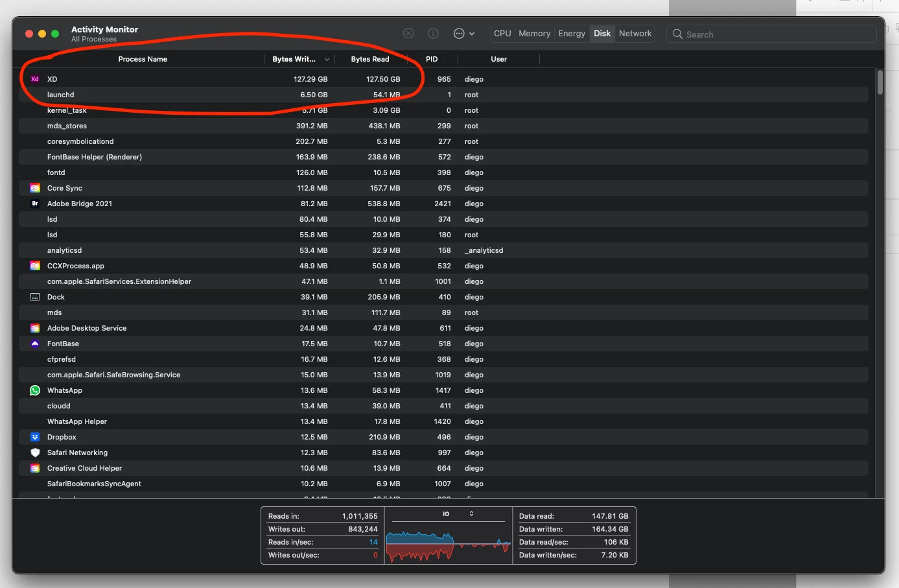Click the _analyticsd user cell

[x=484, y=250]
